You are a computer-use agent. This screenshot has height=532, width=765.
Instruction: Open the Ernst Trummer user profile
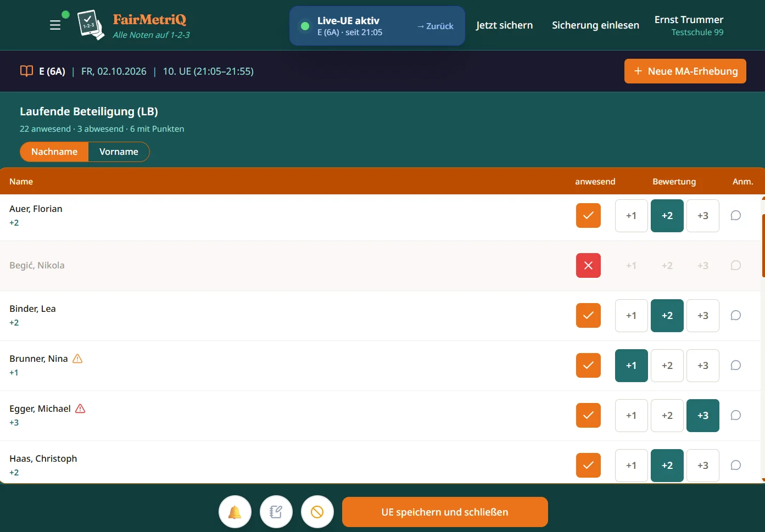pyautogui.click(x=689, y=25)
